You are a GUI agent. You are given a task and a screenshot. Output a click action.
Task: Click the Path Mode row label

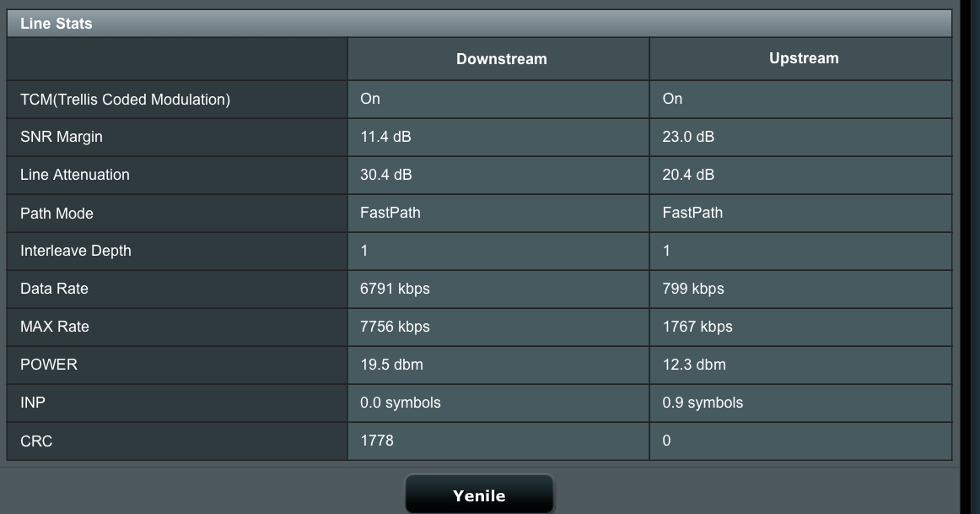pyautogui.click(x=57, y=214)
